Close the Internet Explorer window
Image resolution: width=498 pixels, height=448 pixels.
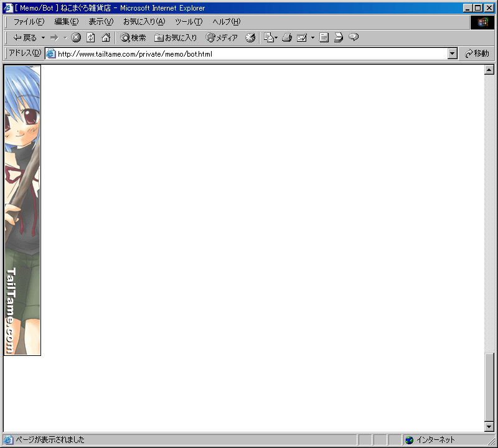[x=489, y=8]
